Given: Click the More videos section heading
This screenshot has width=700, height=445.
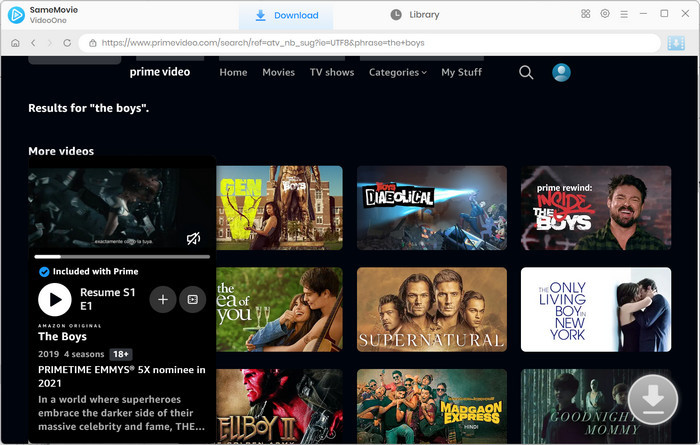Looking at the screenshot, I should [61, 151].
